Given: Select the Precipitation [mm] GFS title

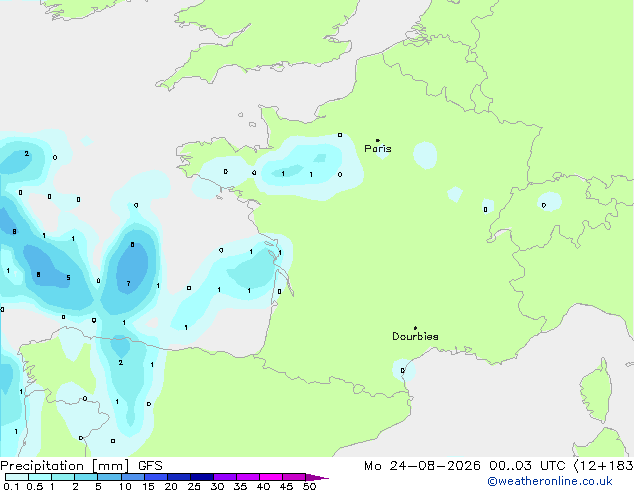Looking at the screenshot, I should (81, 466).
